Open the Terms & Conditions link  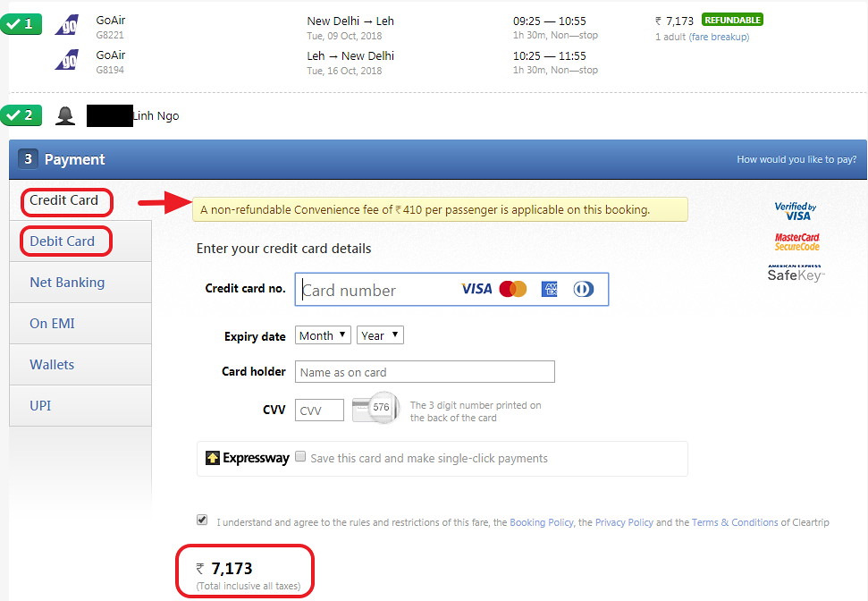[x=735, y=522]
